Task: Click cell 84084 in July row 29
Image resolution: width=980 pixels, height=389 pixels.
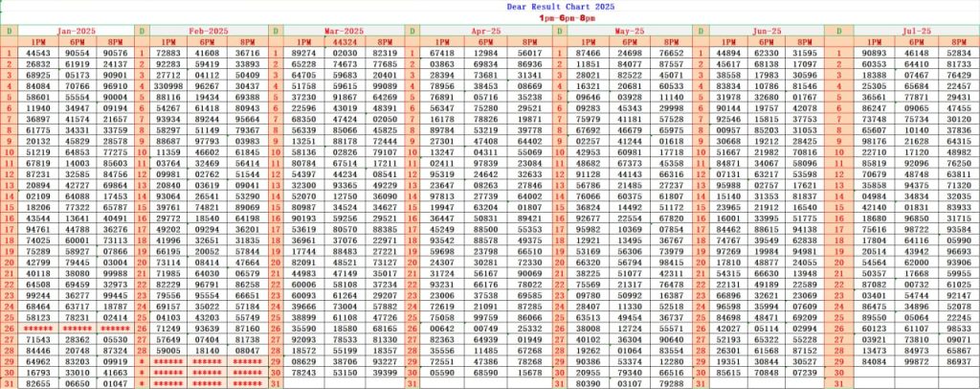Action: click(x=875, y=361)
